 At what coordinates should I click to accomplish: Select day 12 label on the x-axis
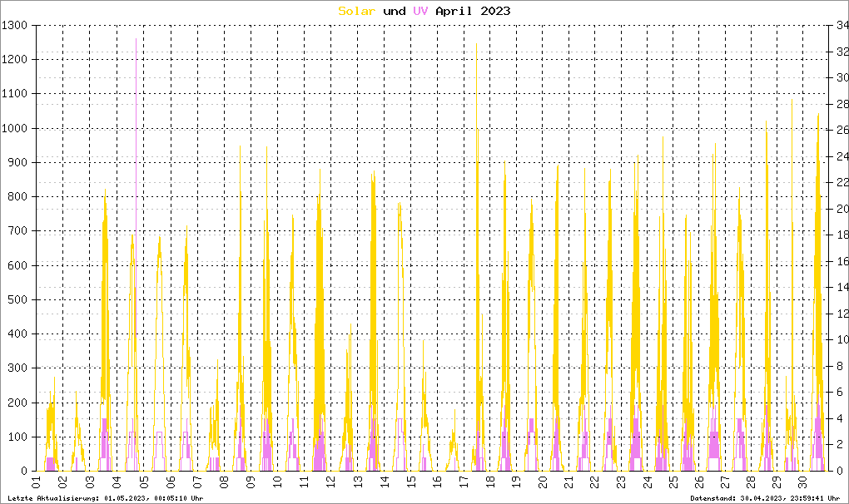pyautogui.click(x=330, y=482)
